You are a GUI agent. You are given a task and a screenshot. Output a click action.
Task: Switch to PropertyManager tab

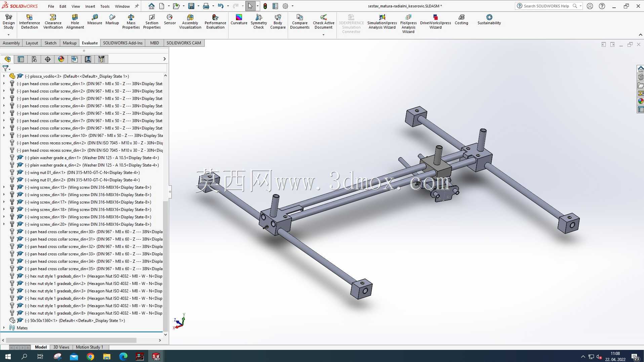21,59
